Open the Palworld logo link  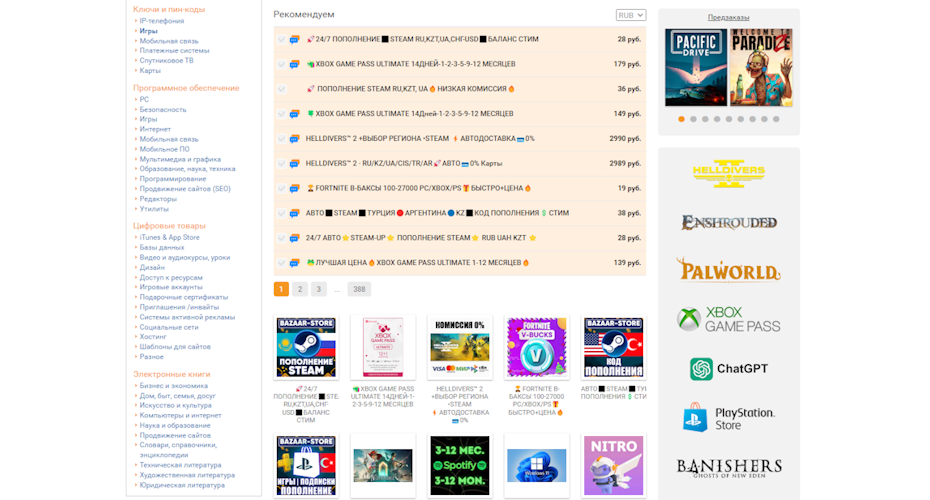tap(729, 270)
